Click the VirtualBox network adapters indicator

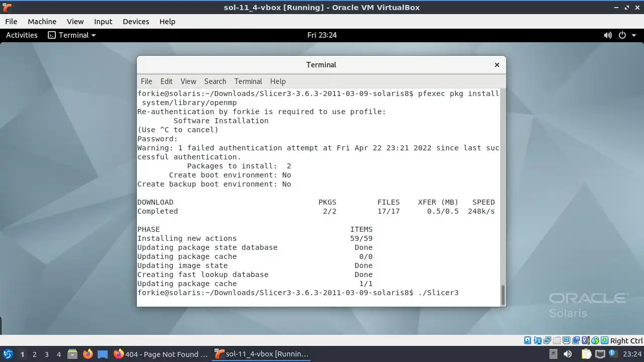(547, 340)
